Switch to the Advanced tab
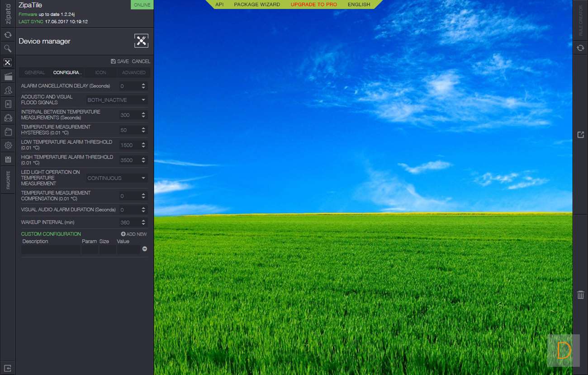Screen dimensions: 588x375 (134, 73)
